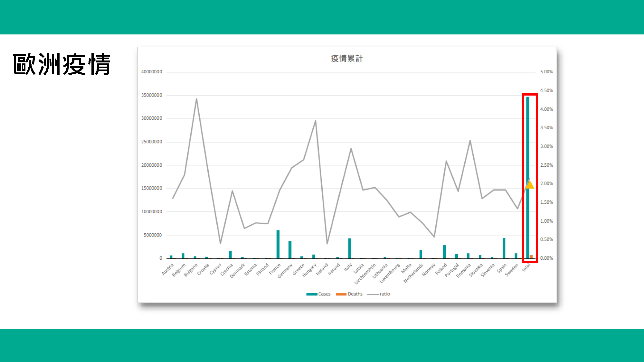Click the Lithuania axis label
Image resolution: width=644 pixels, height=362 pixels.
pos(380,271)
